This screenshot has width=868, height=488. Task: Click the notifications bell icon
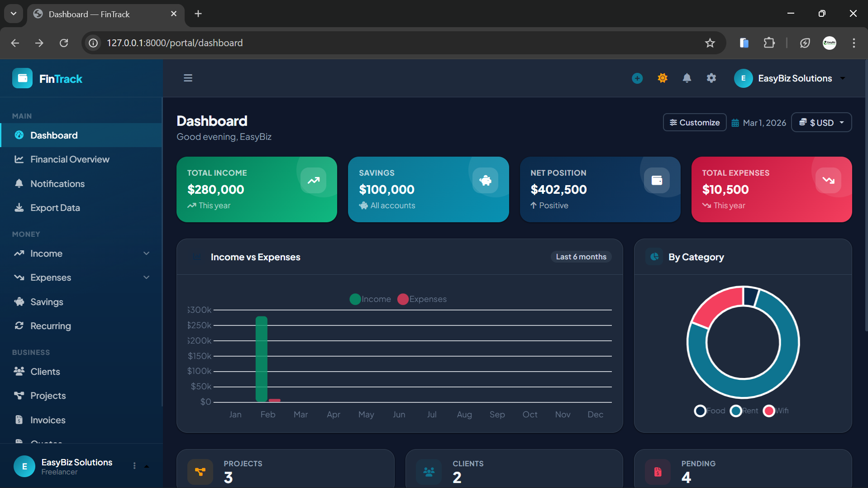pyautogui.click(x=687, y=78)
